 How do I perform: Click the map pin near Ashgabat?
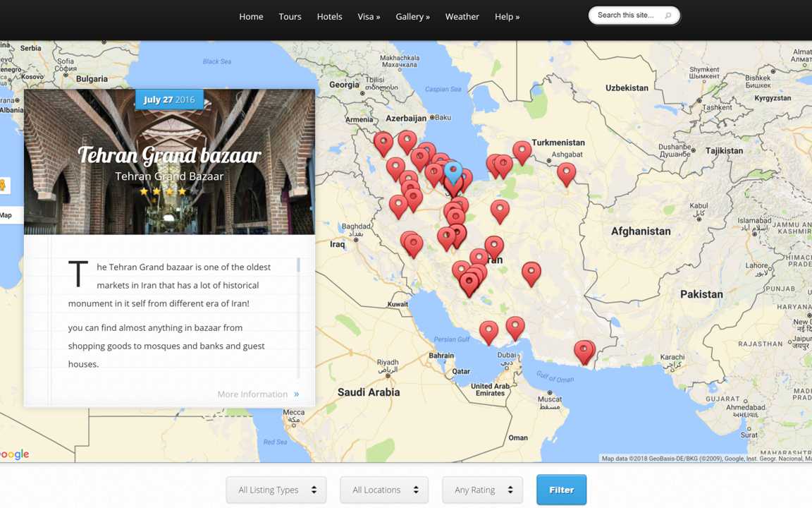pyautogui.click(x=566, y=173)
